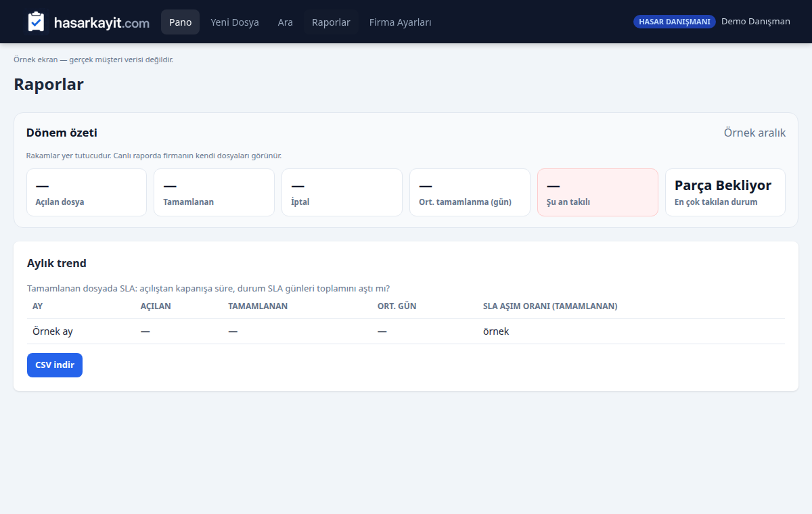Select the Örnek ay table row
812x514 pixels.
click(x=406, y=331)
